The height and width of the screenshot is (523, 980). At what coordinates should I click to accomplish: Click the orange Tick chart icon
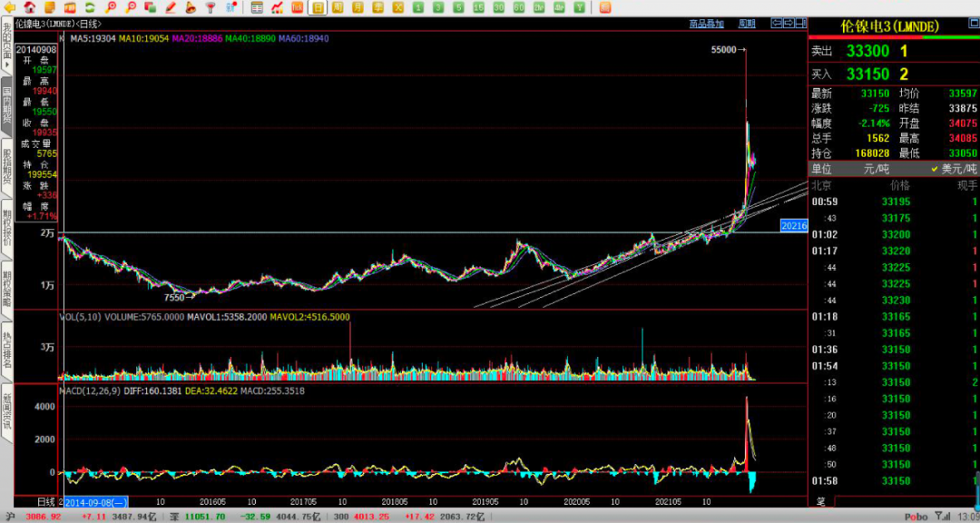pos(297,7)
